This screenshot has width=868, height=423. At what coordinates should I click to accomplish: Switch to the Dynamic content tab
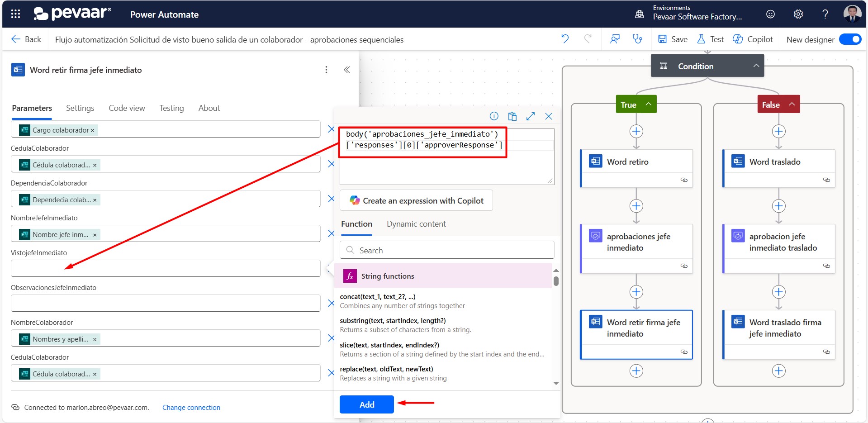pos(416,224)
